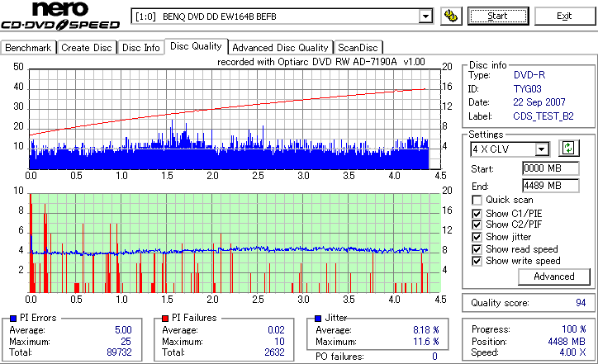This screenshot has height=364, width=598.
Task: Click the End position field 4489 MB
Action: coord(550,186)
